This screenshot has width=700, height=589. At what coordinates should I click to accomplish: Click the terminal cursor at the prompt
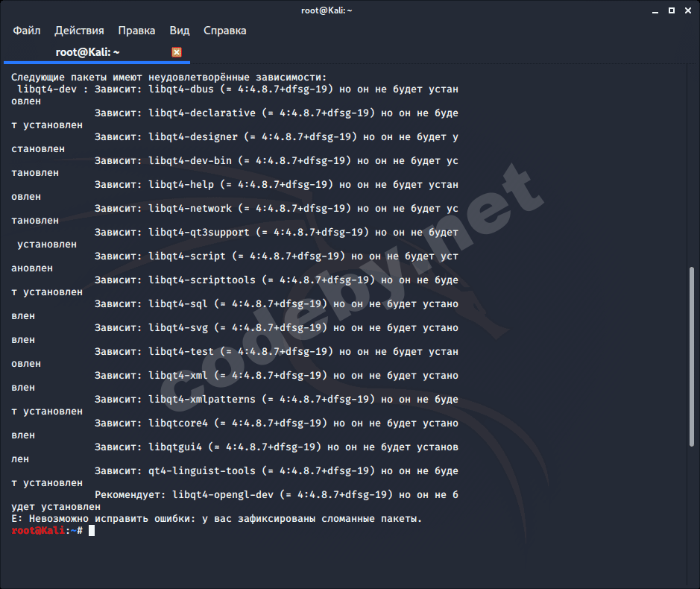(x=92, y=531)
